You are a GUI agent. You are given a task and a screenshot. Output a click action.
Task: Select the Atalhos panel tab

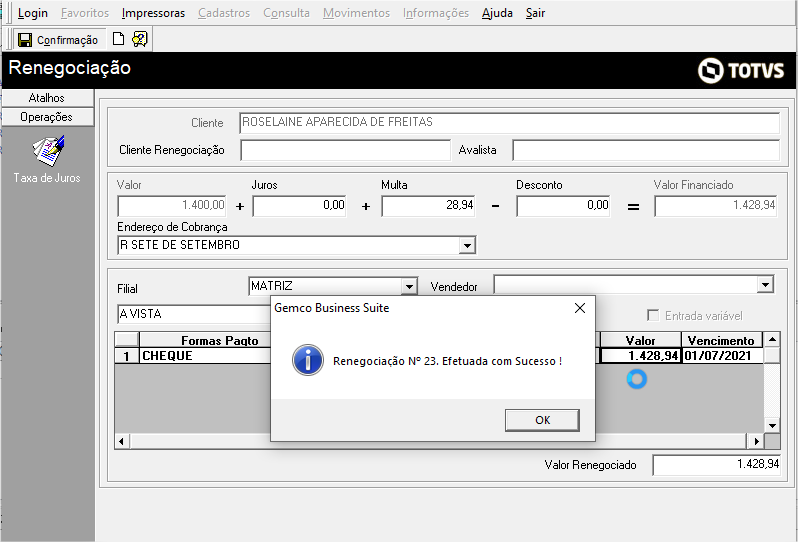tap(47, 98)
